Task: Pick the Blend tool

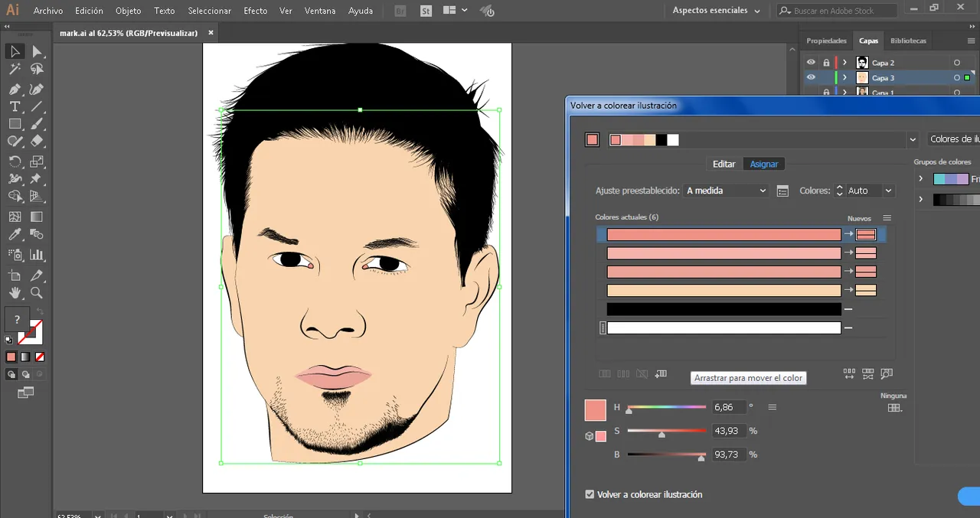Action: click(x=36, y=235)
